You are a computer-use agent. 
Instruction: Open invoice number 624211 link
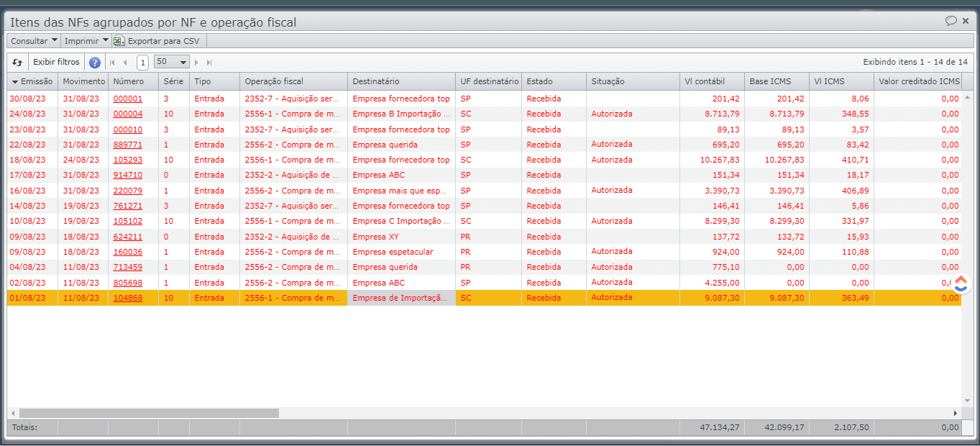pos(127,237)
